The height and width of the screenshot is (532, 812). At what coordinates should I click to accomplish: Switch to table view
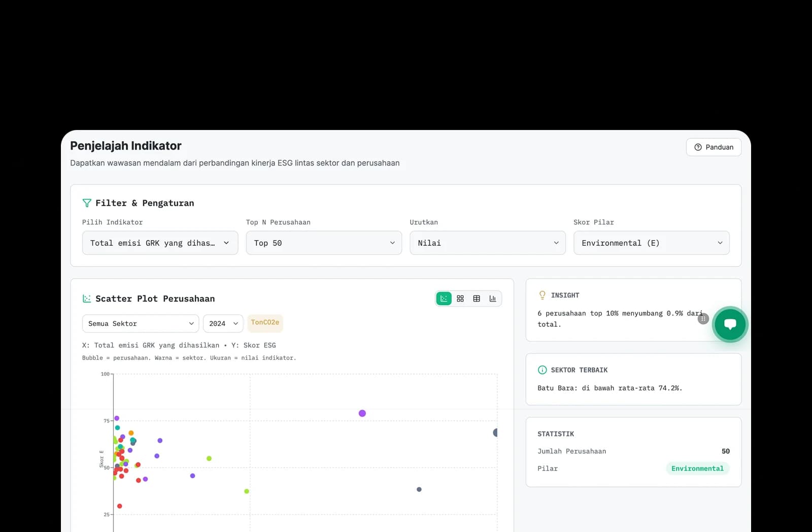(477, 298)
